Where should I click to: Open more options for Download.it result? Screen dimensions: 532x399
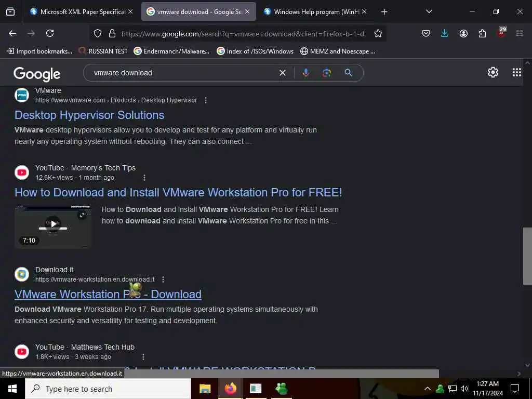(163, 279)
